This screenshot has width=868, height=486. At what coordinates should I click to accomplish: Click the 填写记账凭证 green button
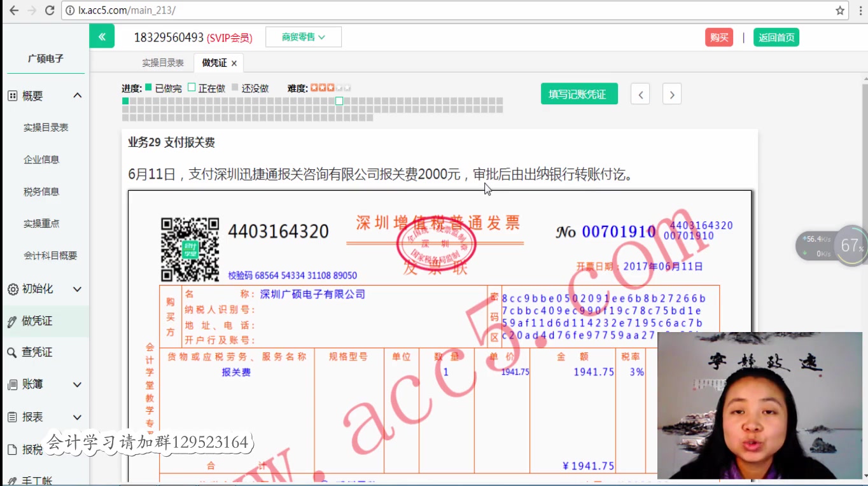579,94
